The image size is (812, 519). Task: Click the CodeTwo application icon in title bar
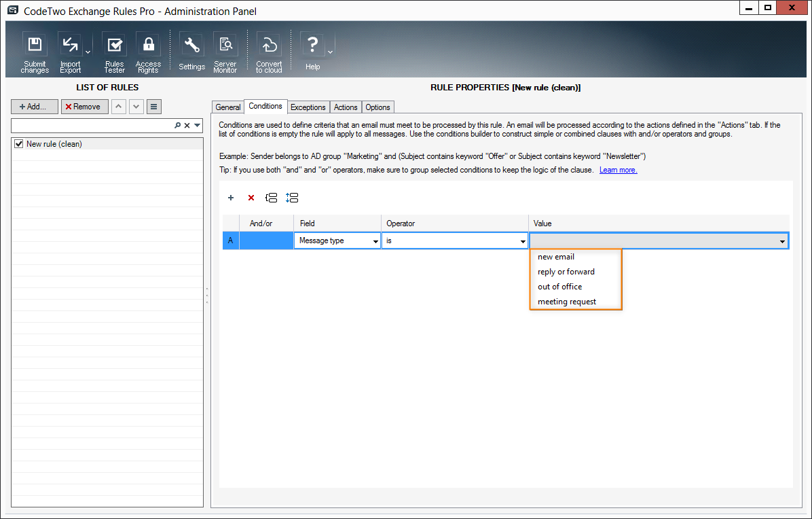coord(12,10)
